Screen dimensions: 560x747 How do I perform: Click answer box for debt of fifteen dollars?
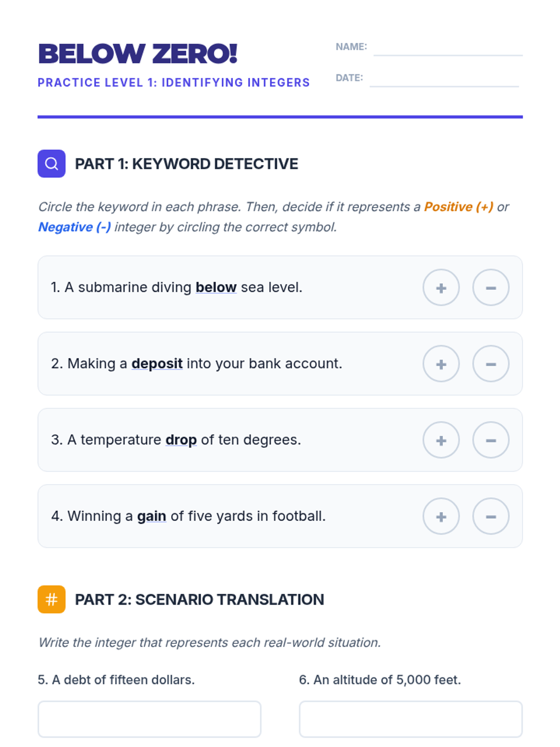(x=149, y=719)
